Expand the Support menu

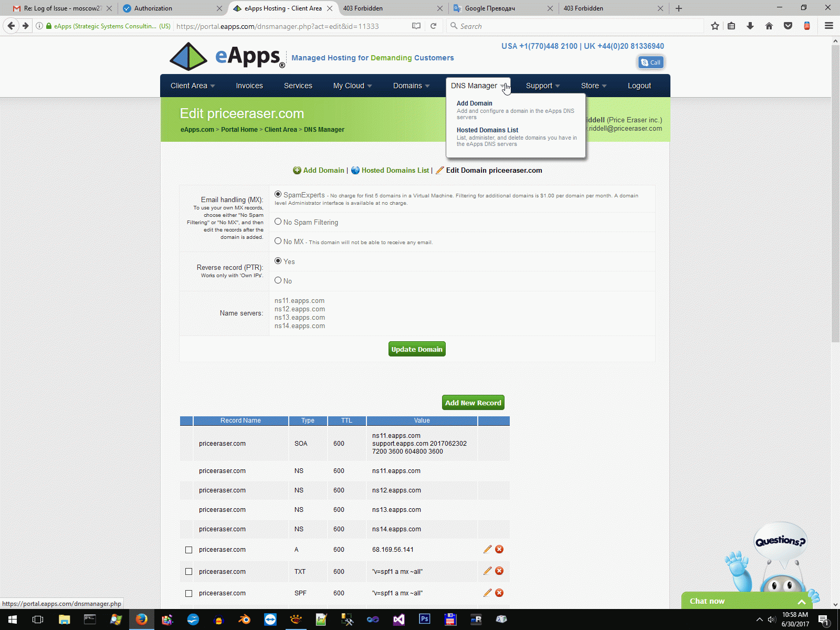[x=543, y=86]
